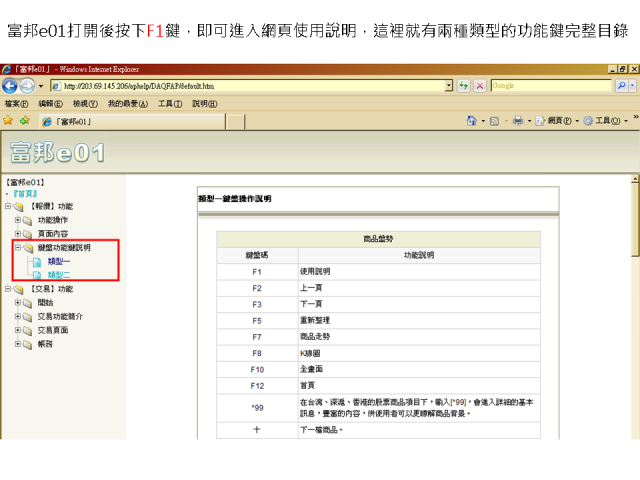
Task: Click the Add to Favorites star icon
Action: 25,121
